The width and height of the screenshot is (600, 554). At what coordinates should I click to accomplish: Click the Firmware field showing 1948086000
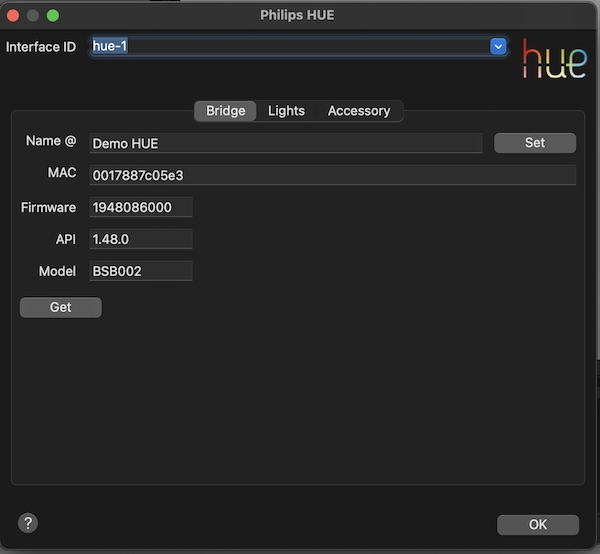click(x=140, y=207)
